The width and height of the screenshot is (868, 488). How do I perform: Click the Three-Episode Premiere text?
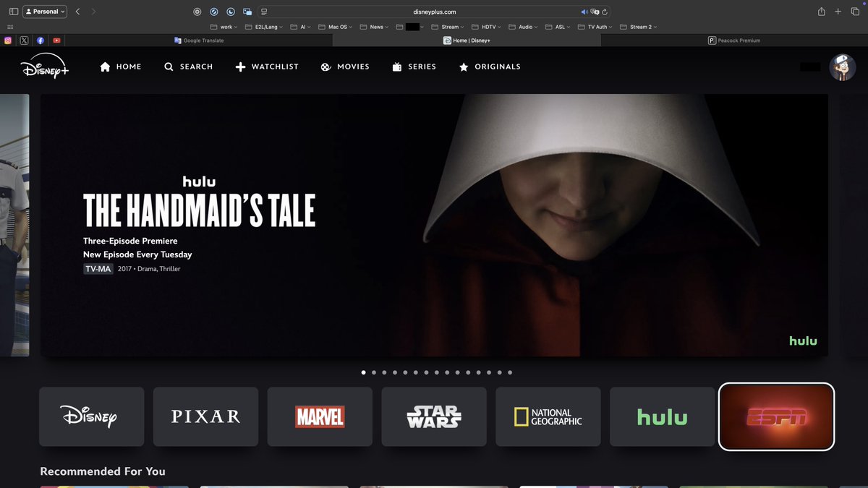130,241
